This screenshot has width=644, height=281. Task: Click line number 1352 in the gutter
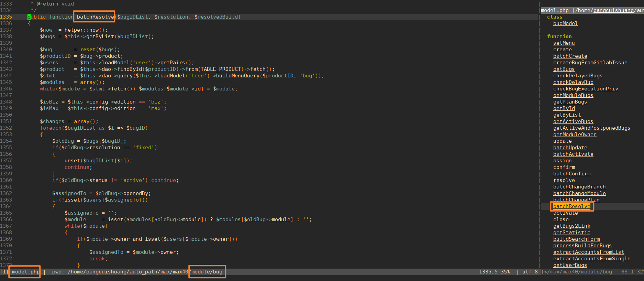tap(6, 128)
